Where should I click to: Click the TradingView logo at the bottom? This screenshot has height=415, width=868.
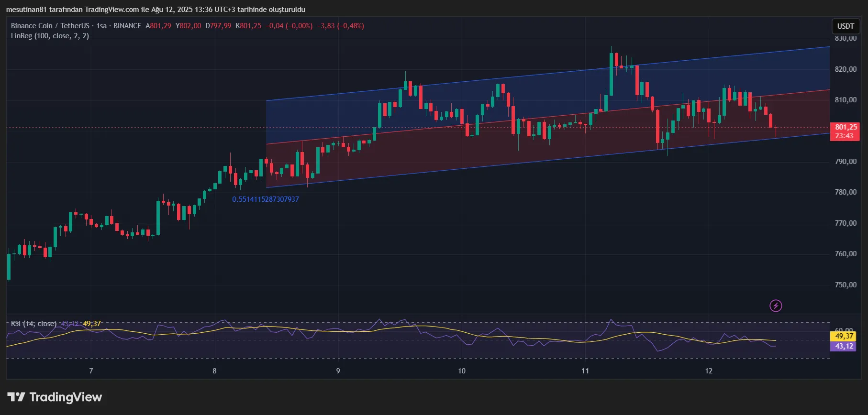pos(55,397)
